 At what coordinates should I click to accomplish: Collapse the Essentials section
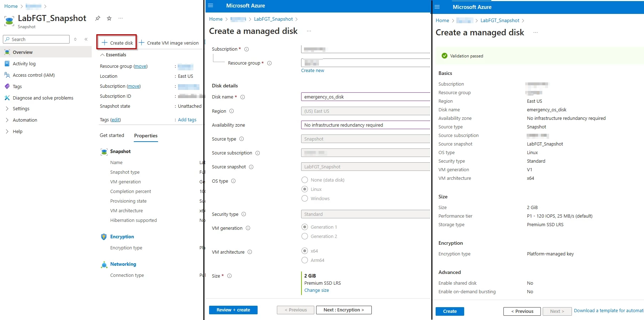(113, 55)
